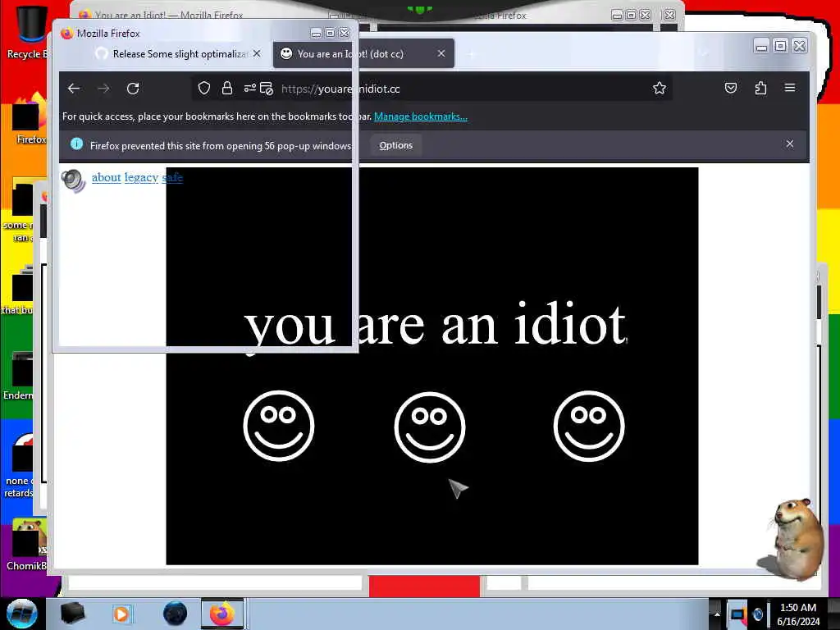The height and width of the screenshot is (630, 840).
Task: Open the site permissions icon in address bar
Action: click(x=249, y=88)
